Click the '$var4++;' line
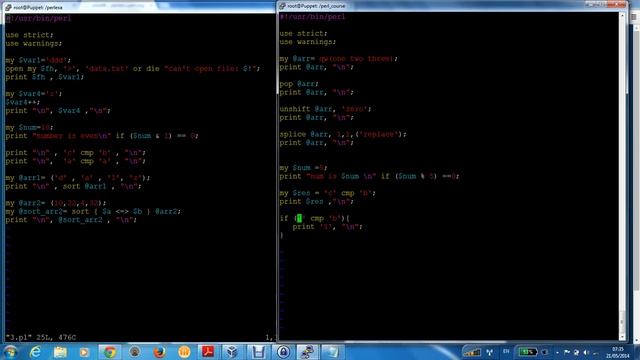 click(x=22, y=102)
